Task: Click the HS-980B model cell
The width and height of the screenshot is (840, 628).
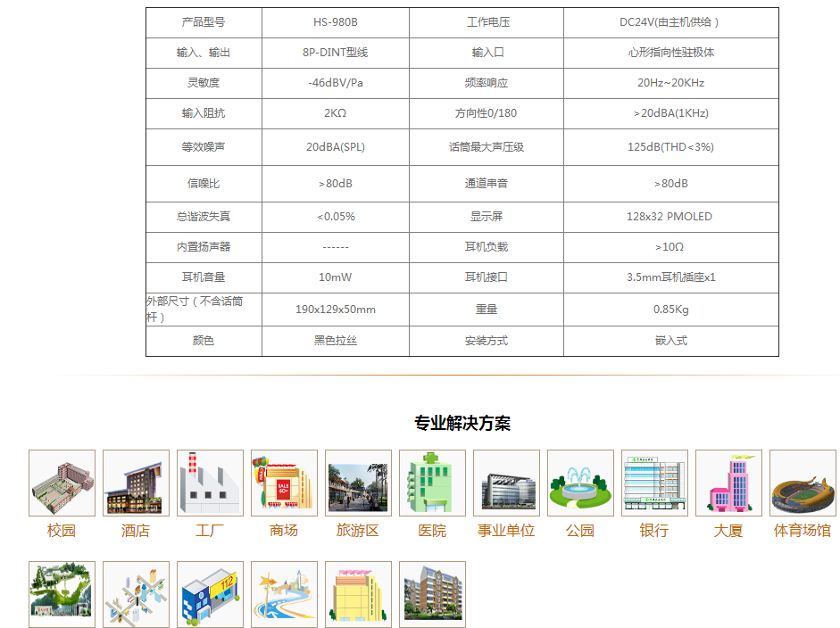Action: click(x=335, y=22)
